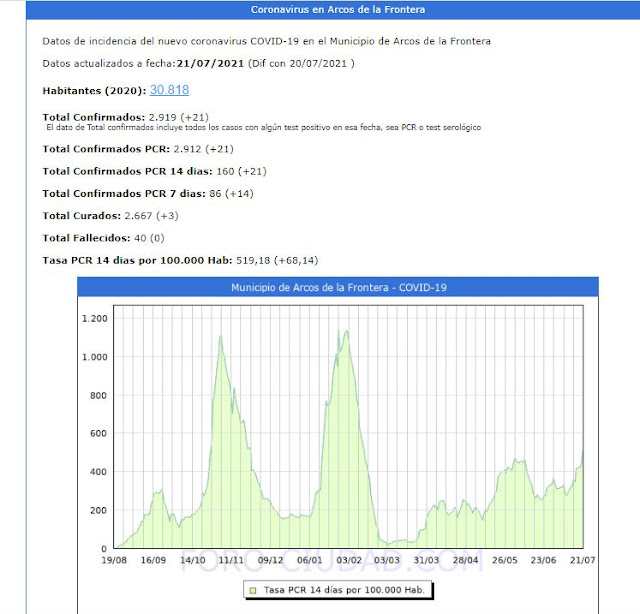Select the 'Total Confirmados PCR: 2.912' line
Image resolution: width=640 pixels, height=614 pixels.
[138, 149]
